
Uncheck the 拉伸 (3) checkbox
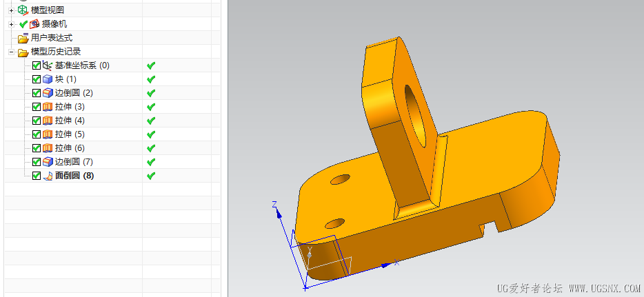pos(37,107)
